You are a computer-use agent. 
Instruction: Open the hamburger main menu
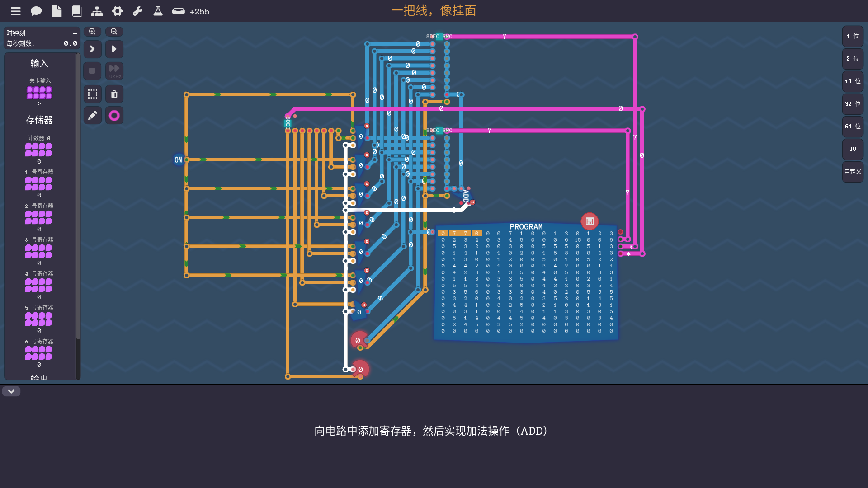point(16,11)
